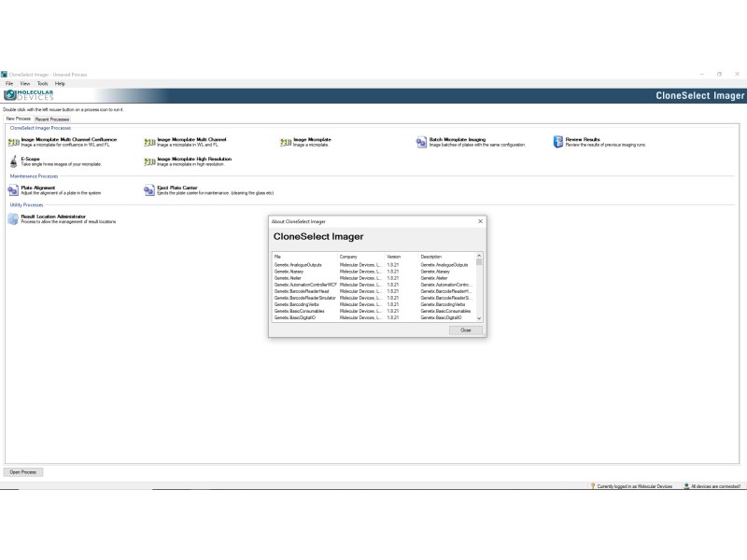Switch to the Recent Processes tab

52,119
